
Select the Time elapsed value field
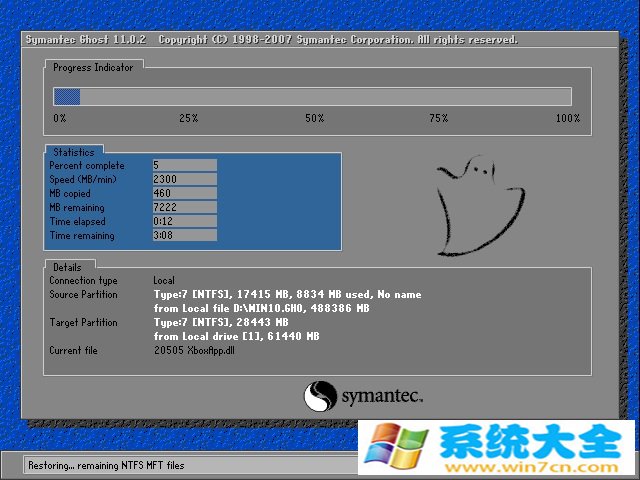pyautogui.click(x=184, y=221)
